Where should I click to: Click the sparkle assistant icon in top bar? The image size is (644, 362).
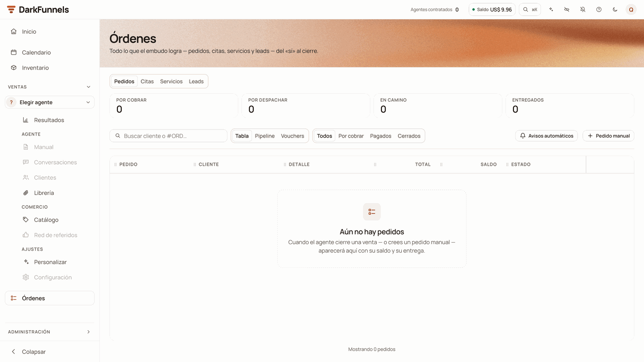point(551,10)
